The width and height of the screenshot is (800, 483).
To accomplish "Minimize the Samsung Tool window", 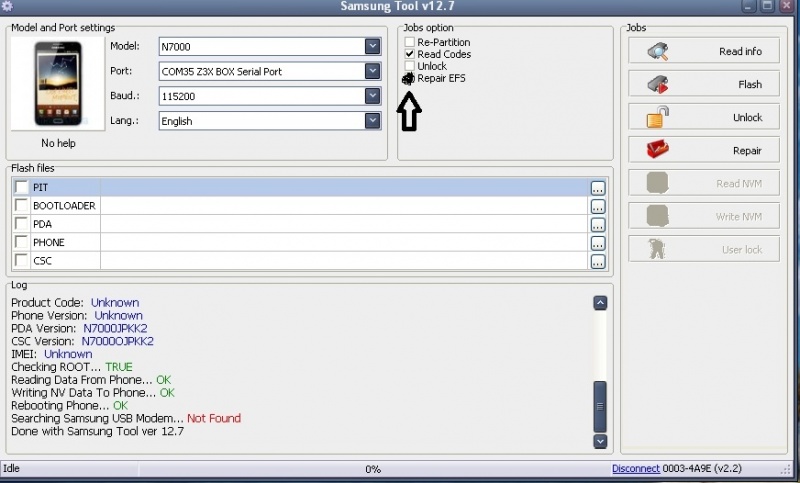I will [749, 6].
